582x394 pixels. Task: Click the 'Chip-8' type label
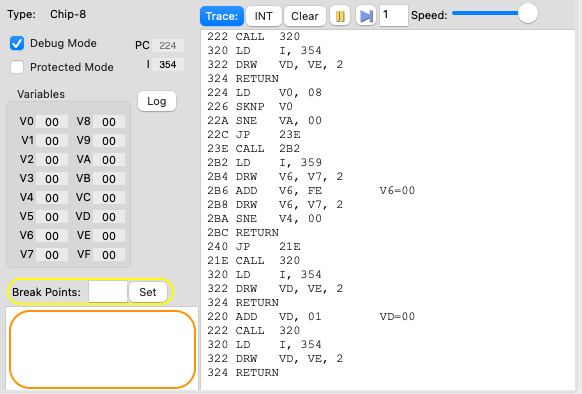tap(68, 14)
